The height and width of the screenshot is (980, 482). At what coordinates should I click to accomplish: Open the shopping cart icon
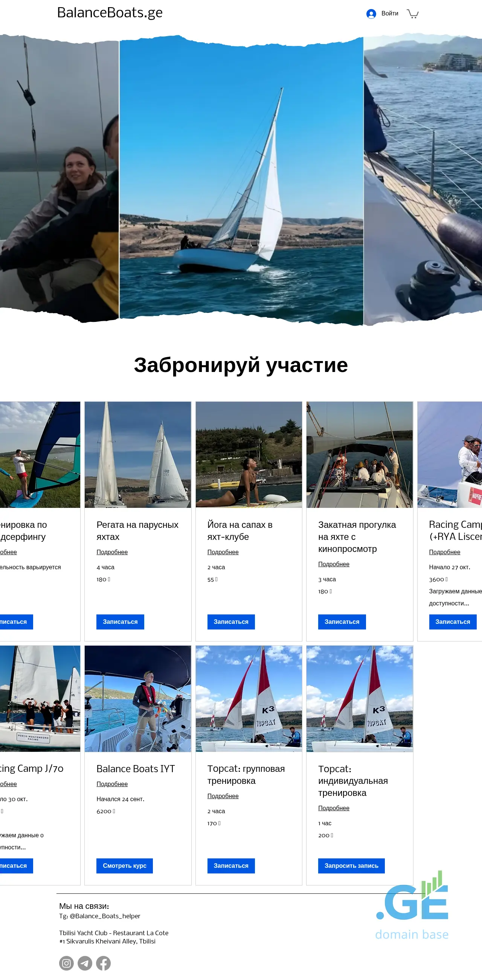412,14
